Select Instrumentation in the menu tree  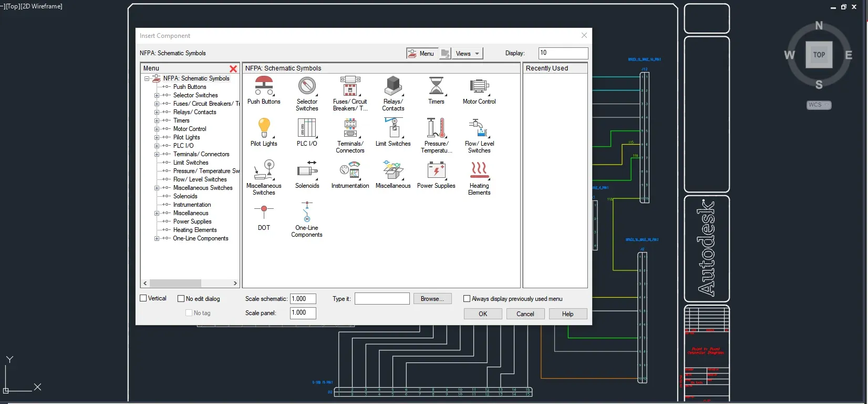point(192,205)
